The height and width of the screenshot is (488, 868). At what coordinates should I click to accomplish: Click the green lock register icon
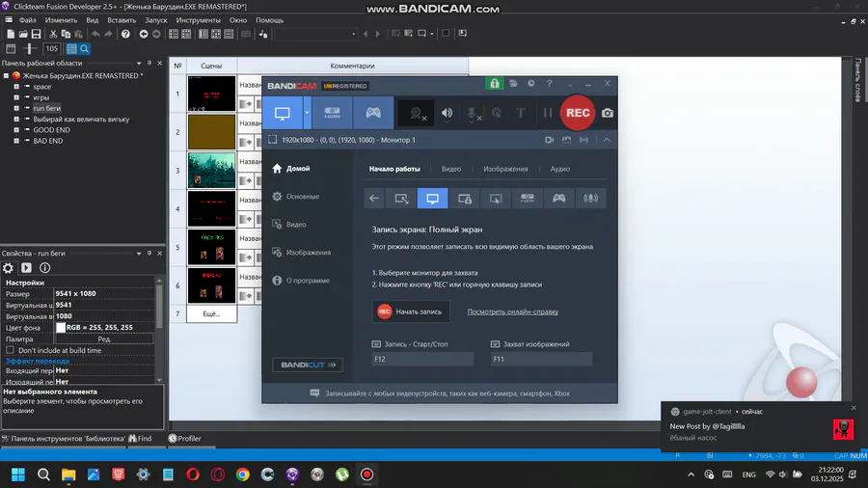click(495, 84)
